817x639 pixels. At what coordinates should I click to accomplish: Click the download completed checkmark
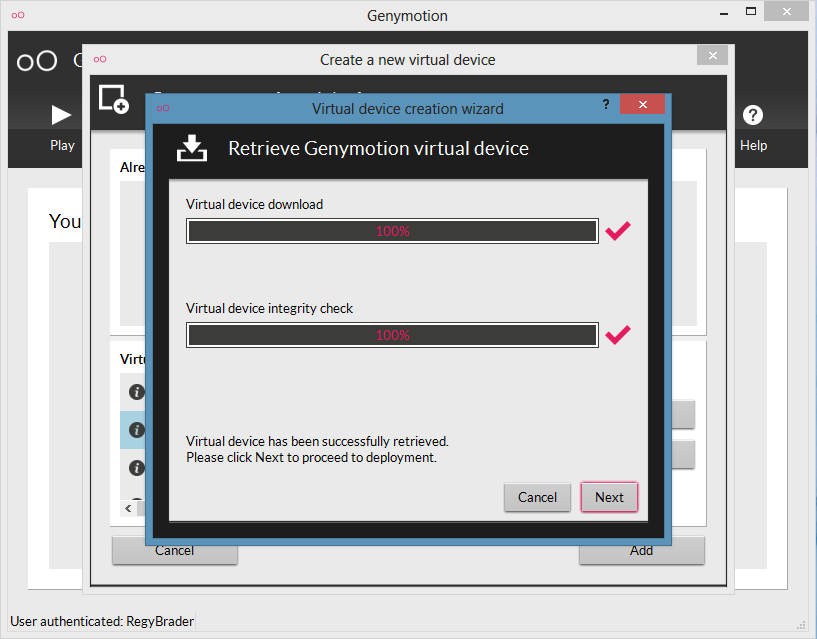pyautogui.click(x=618, y=230)
